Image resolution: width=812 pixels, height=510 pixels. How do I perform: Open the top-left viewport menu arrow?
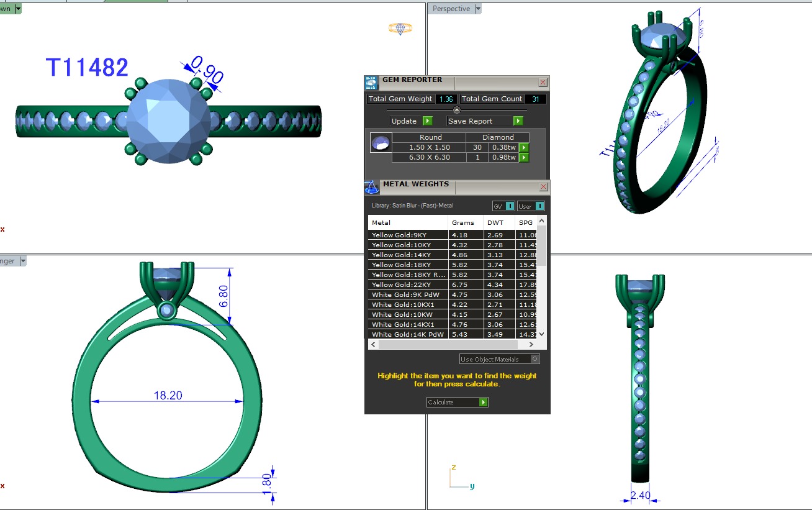(17, 9)
